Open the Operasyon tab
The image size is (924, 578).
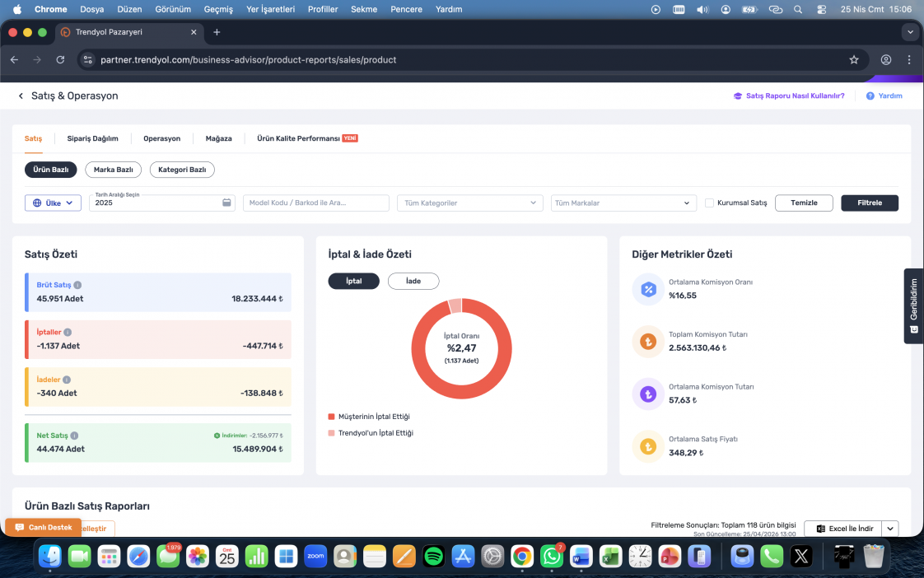[x=162, y=138]
